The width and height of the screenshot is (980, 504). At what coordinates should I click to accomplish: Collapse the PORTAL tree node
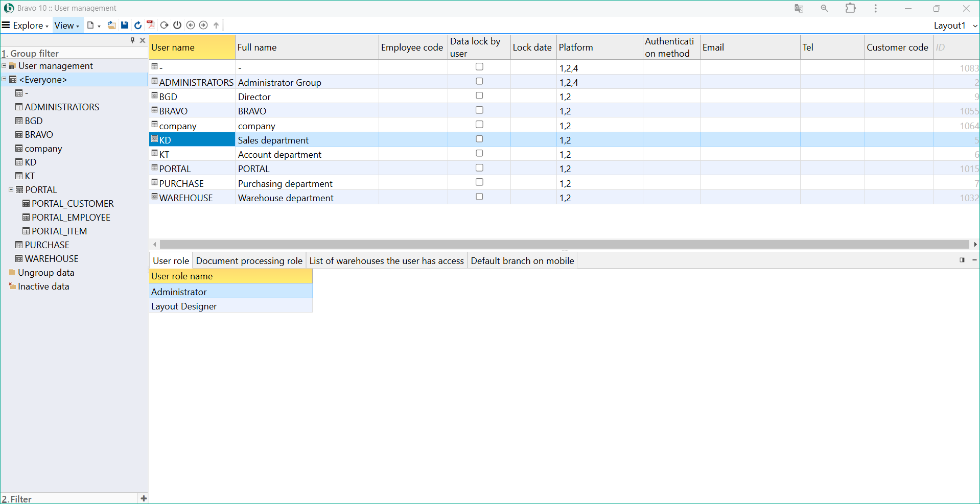[x=11, y=189]
